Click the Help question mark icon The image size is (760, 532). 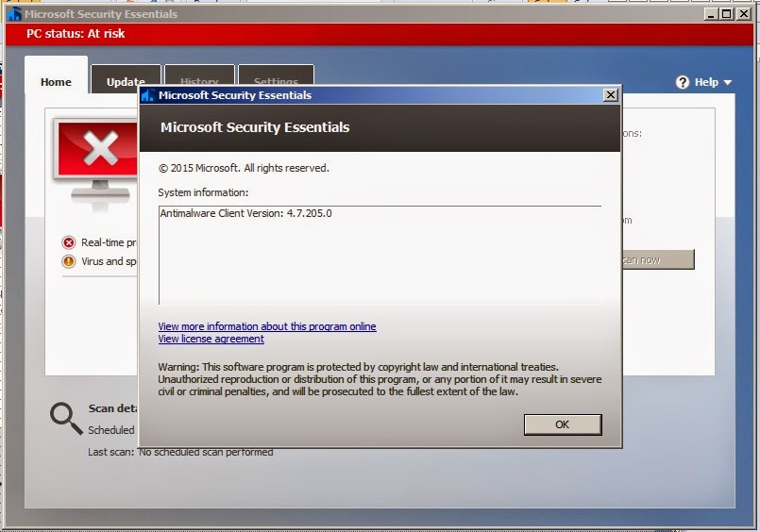pyautogui.click(x=683, y=82)
